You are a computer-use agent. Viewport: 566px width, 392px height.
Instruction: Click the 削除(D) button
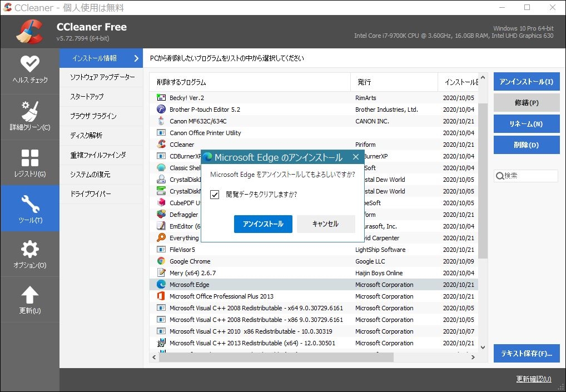click(x=527, y=145)
